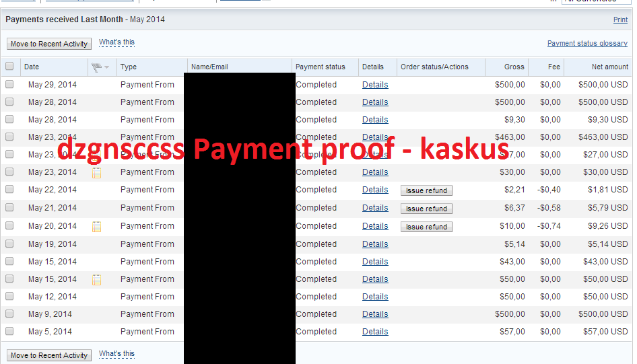Click the -$0,74 fee value
The image size is (637, 364).
point(549,226)
